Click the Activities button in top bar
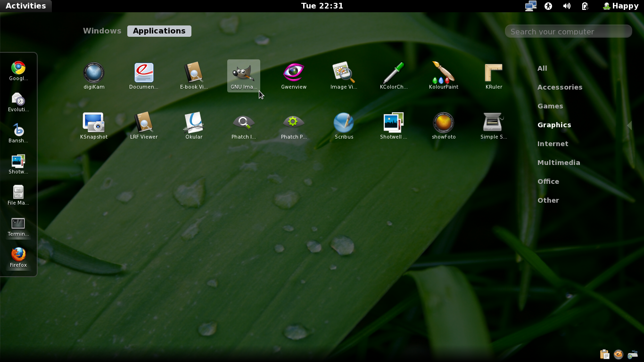Viewport: 644px width, 362px height. click(x=26, y=6)
